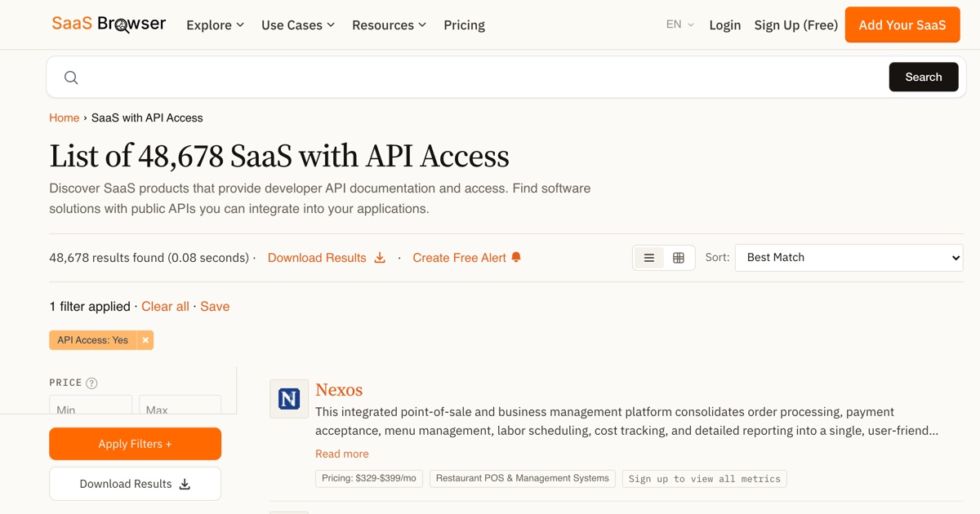The width and height of the screenshot is (980, 514).
Task: Open the Sort Best Match dropdown
Action: click(x=849, y=258)
